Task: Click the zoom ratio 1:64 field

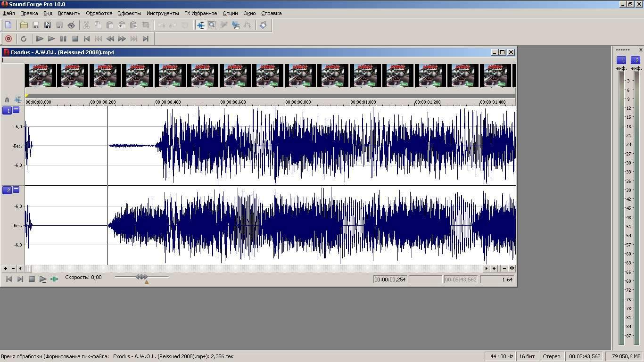Action: pyautogui.click(x=497, y=280)
